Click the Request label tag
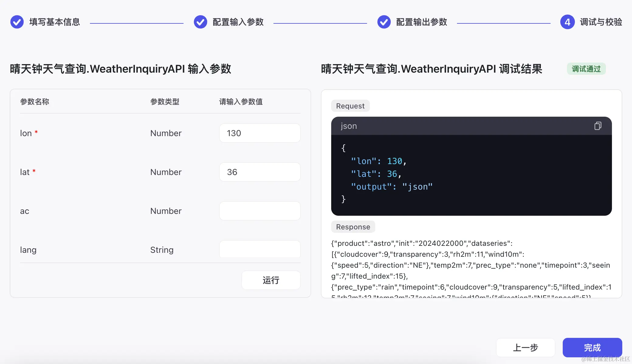This screenshot has height=364, width=632. click(350, 106)
